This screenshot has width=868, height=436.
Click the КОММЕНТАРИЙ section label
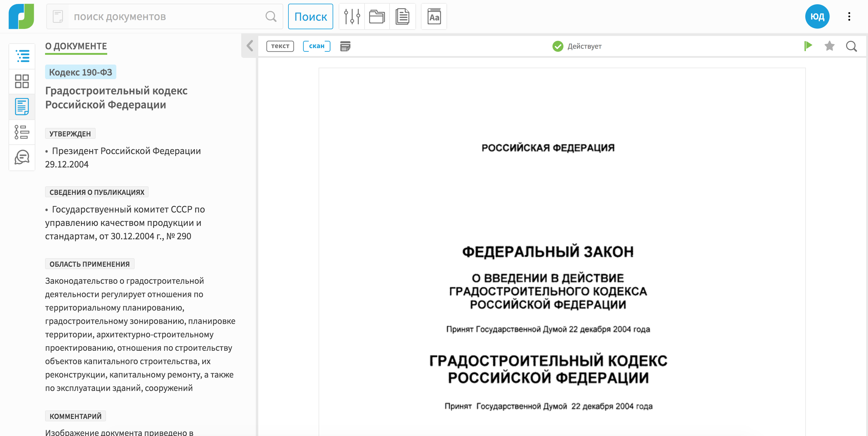click(76, 416)
